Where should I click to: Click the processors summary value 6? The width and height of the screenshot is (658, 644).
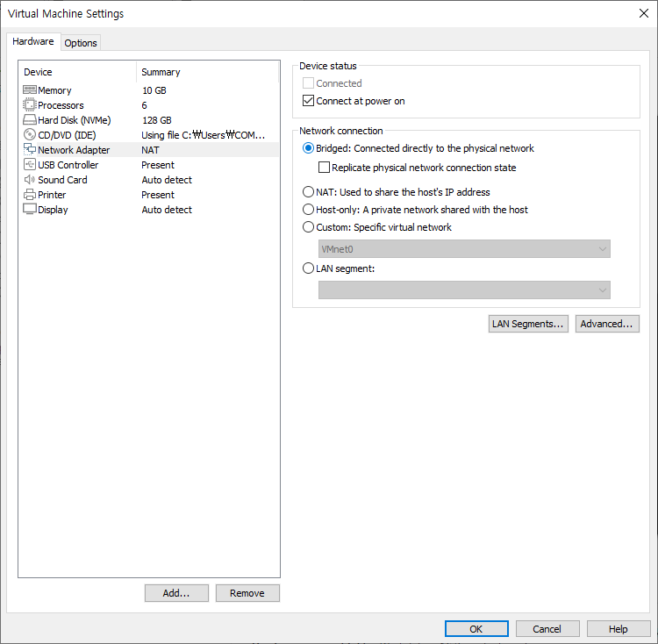(145, 105)
